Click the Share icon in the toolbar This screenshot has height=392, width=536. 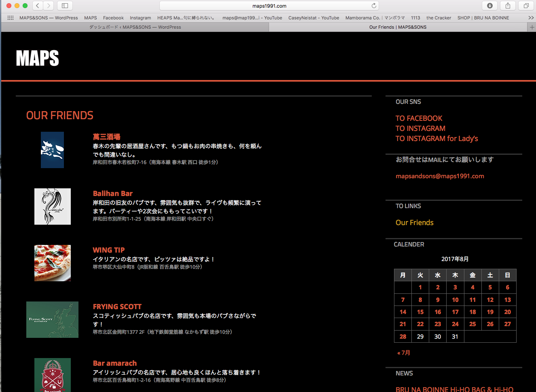[x=508, y=6]
